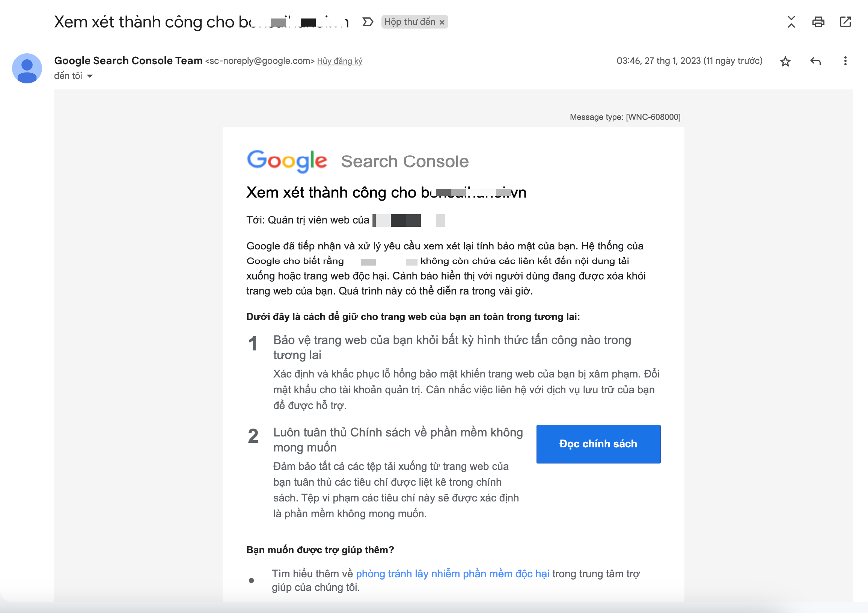The height and width of the screenshot is (613, 868).
Task: Click the email timestamp 03:46, 27 thg 1
Action: pyautogui.click(x=689, y=61)
